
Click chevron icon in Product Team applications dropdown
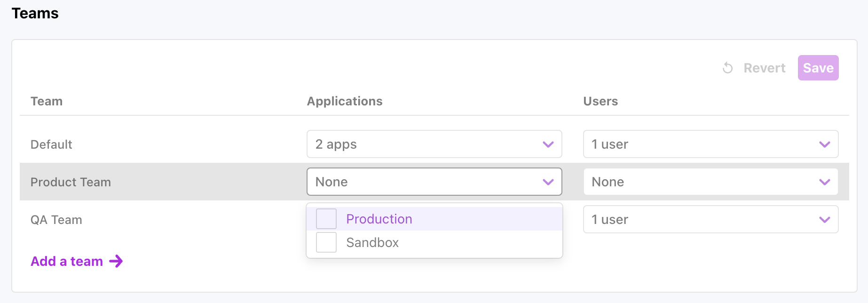point(548,182)
